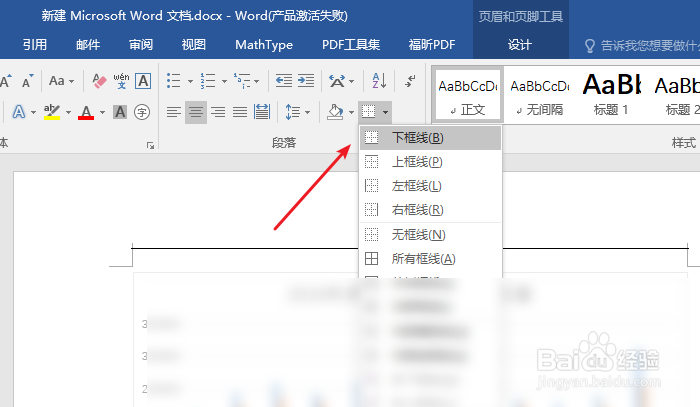Click the Increase Indent icon
Screen dimensions: 700x407
[306, 81]
